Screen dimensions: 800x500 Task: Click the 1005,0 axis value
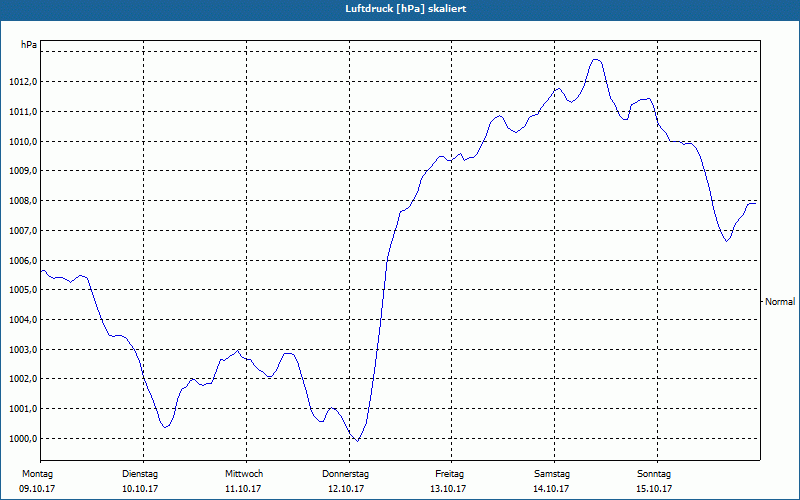[23, 290]
